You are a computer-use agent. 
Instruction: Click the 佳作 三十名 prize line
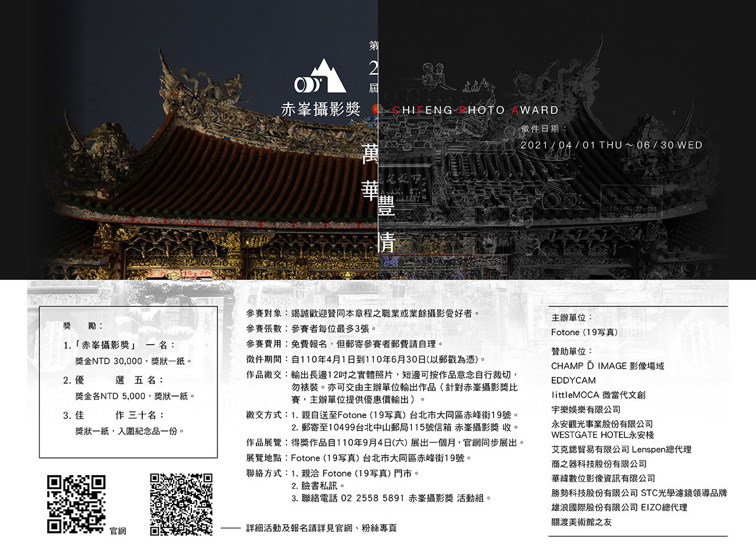click(x=113, y=416)
